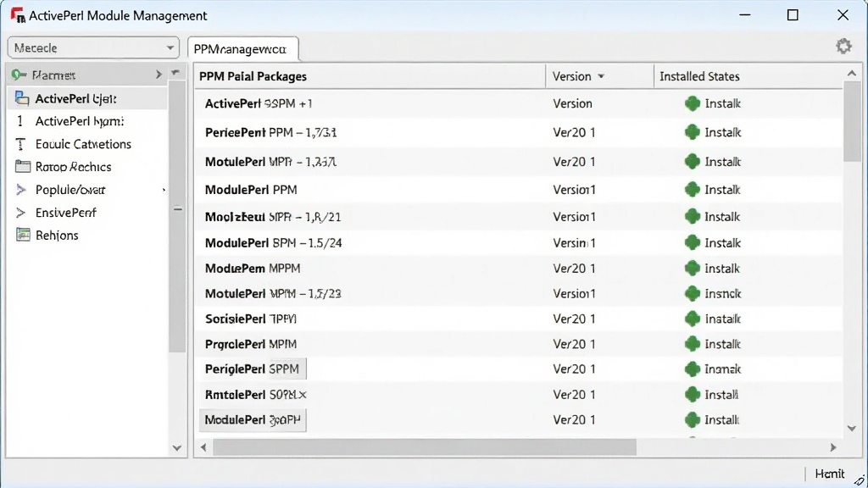Click the PeriglePerl SPPM package name
The image size is (868, 488).
tap(252, 369)
